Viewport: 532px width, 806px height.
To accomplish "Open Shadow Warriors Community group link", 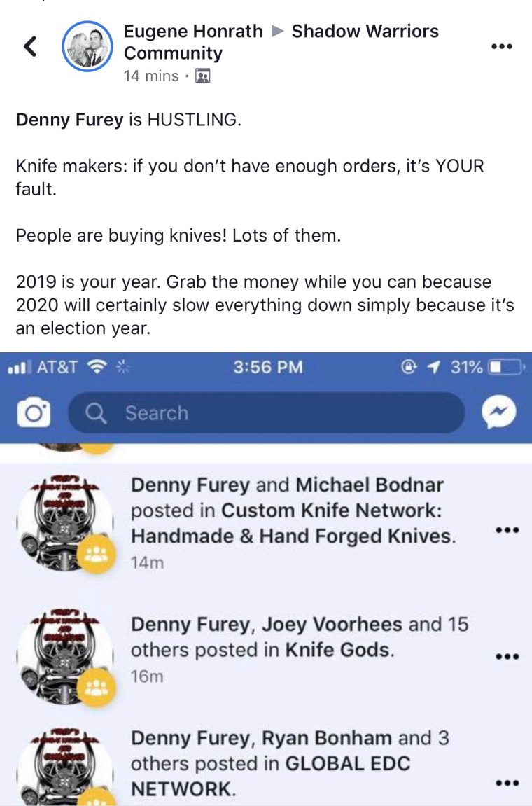I will (281, 42).
